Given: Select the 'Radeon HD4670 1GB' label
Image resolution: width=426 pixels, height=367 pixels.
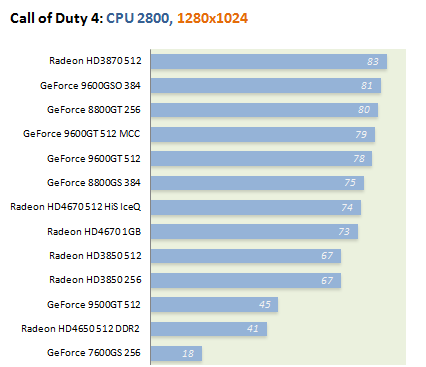Looking at the screenshot, I should pyautogui.click(x=94, y=231).
